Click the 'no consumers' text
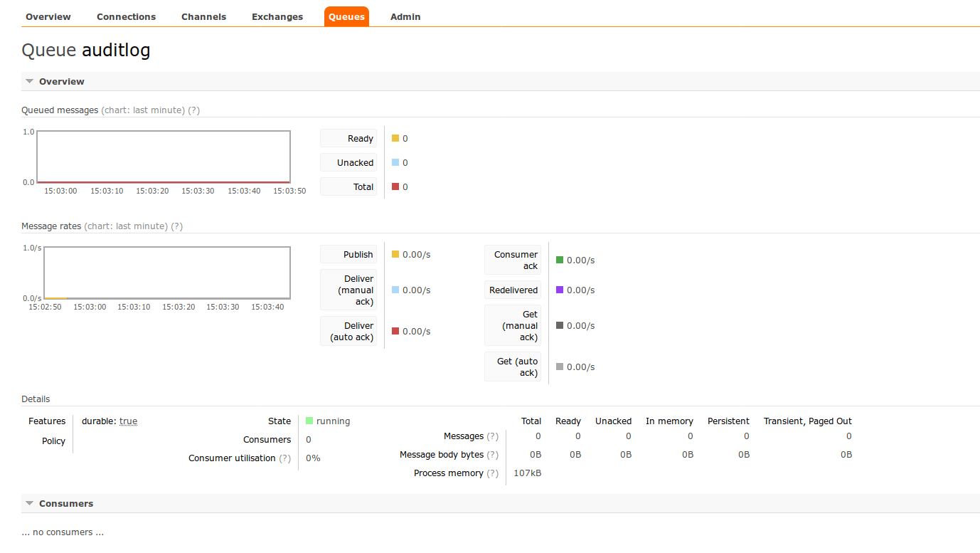This screenshot has height=553, width=980. click(x=63, y=532)
